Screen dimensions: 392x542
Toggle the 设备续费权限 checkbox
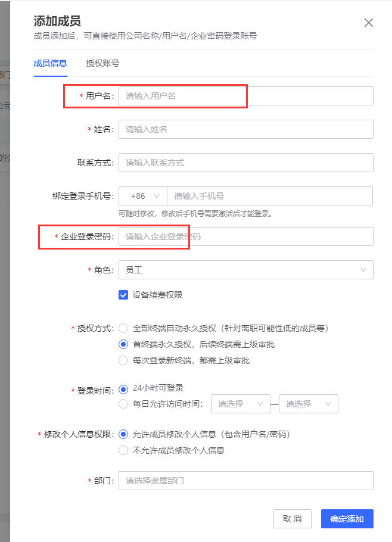(124, 295)
